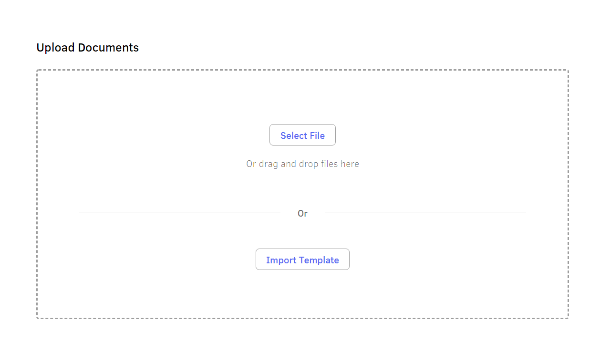Start template import from the dashed upload box
The width and height of the screenshot is (600, 364).
click(302, 260)
